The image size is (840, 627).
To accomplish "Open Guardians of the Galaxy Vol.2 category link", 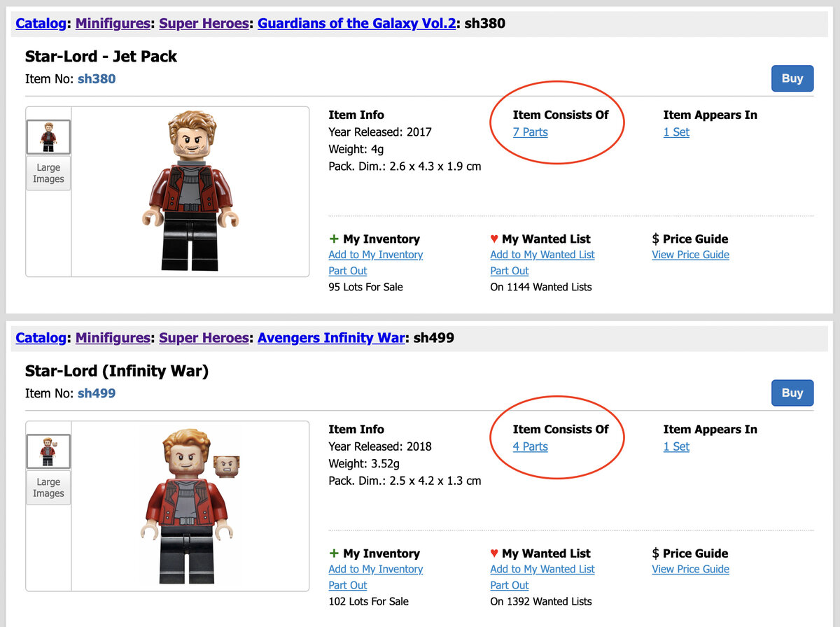I will tap(356, 24).
